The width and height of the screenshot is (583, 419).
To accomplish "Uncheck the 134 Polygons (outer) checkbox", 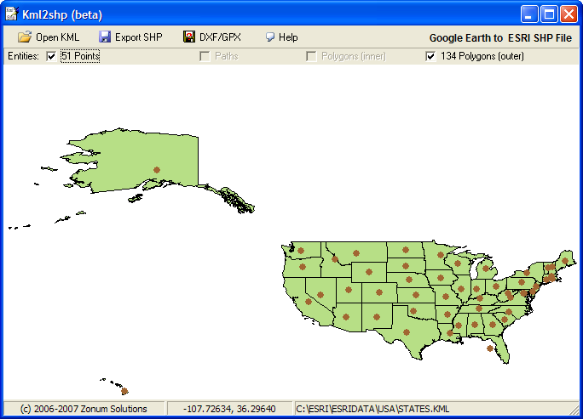I will click(x=430, y=56).
